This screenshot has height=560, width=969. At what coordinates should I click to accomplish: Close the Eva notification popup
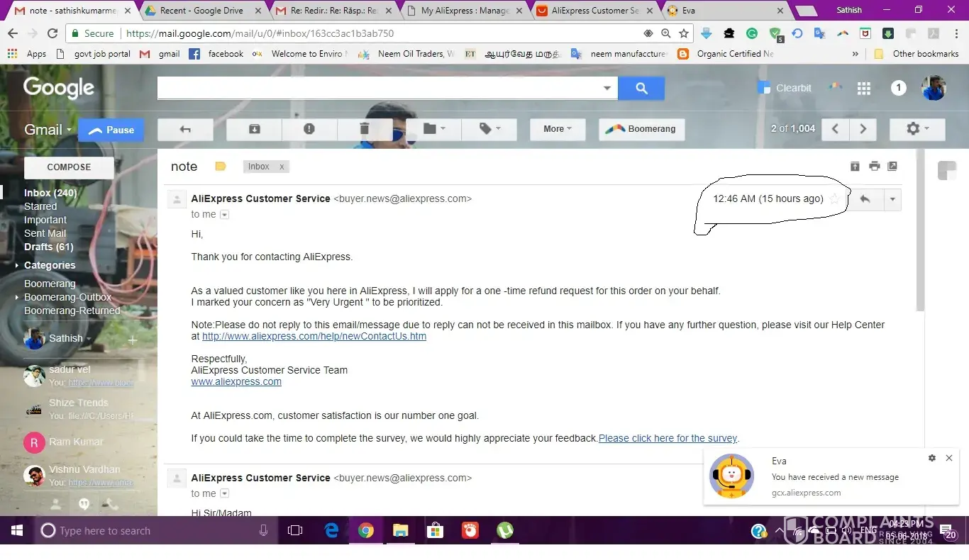[949, 458]
